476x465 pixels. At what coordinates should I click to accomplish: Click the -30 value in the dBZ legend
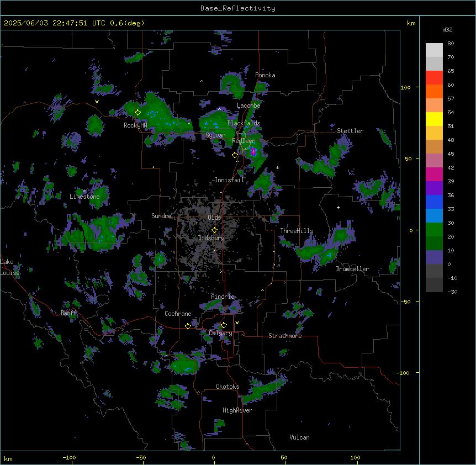pos(452,292)
